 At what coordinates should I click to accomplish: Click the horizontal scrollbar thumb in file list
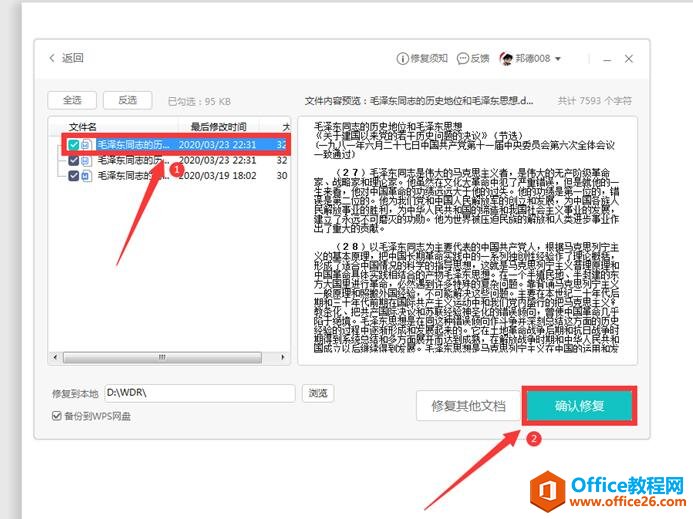162,357
